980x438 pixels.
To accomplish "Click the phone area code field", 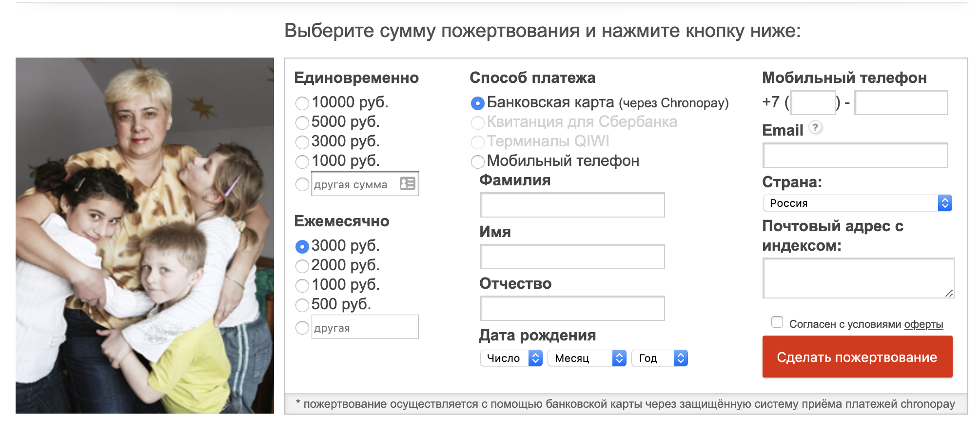I will (812, 103).
